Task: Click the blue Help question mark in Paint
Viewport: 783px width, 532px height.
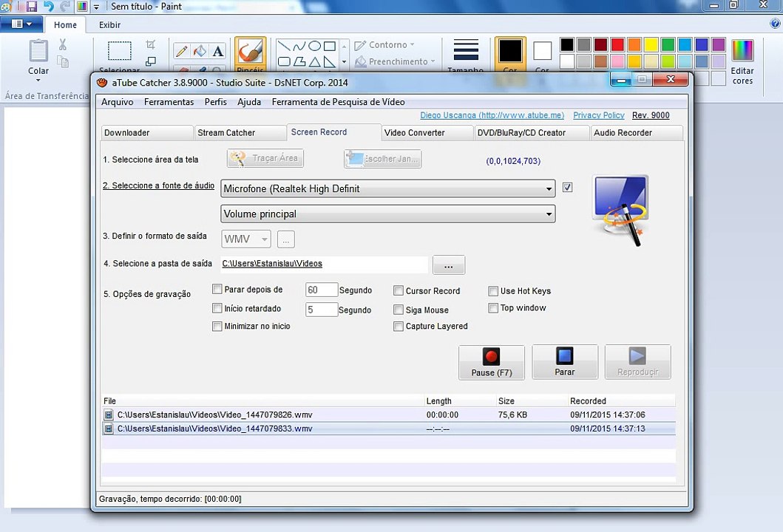Action: pyautogui.click(x=776, y=24)
